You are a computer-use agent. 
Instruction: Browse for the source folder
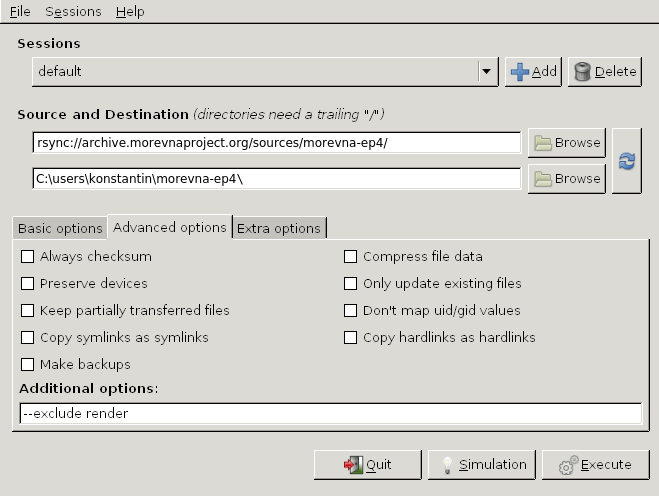coord(567,143)
